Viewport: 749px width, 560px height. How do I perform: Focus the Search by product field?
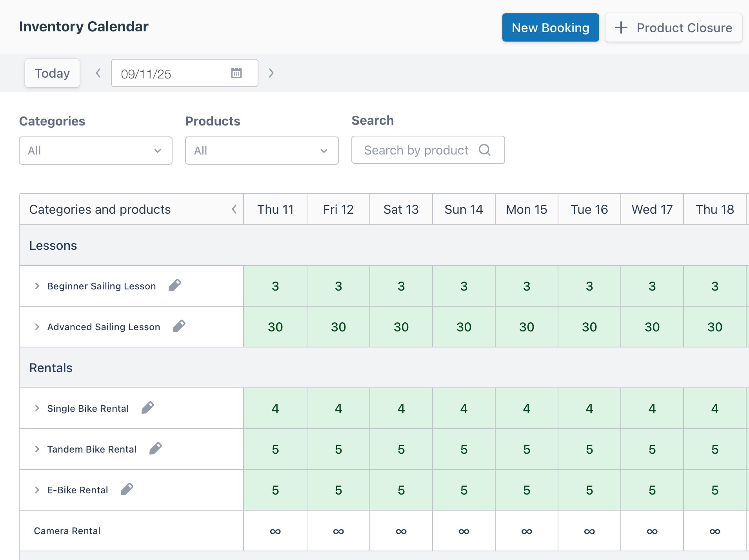click(x=428, y=150)
